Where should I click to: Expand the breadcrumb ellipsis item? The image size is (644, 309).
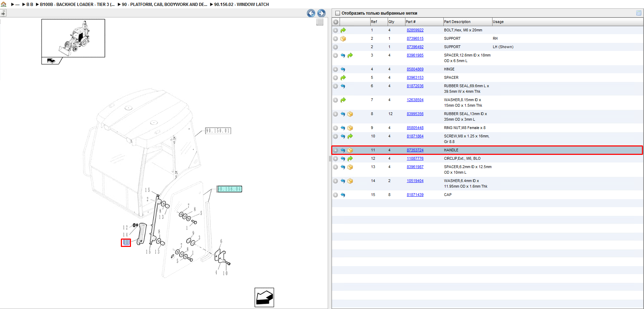[17, 5]
